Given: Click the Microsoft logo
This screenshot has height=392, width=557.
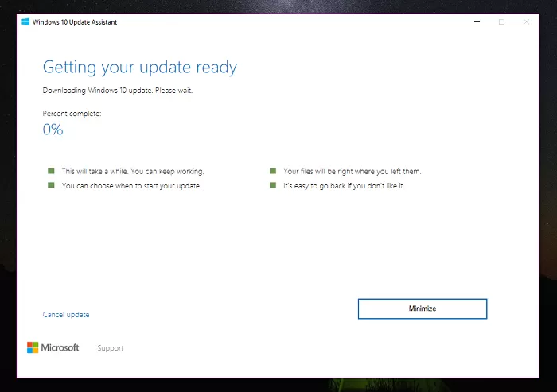Looking at the screenshot, I should point(53,347).
